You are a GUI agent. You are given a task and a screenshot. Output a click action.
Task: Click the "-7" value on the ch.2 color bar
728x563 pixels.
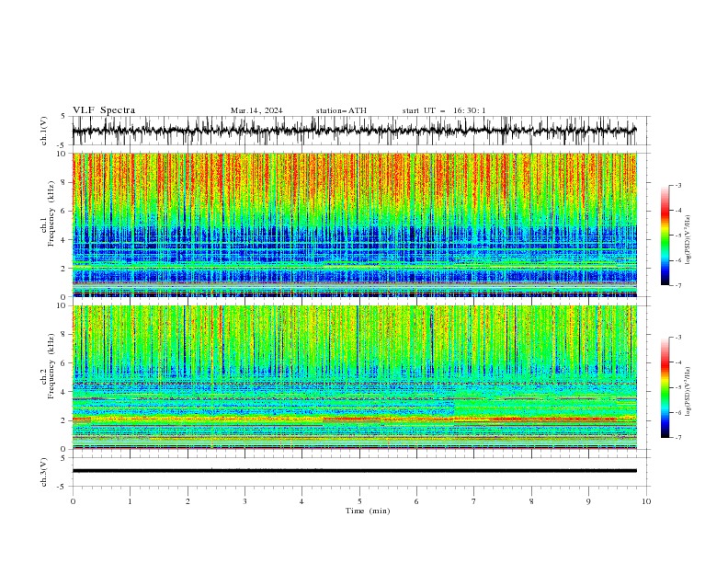[x=678, y=438]
